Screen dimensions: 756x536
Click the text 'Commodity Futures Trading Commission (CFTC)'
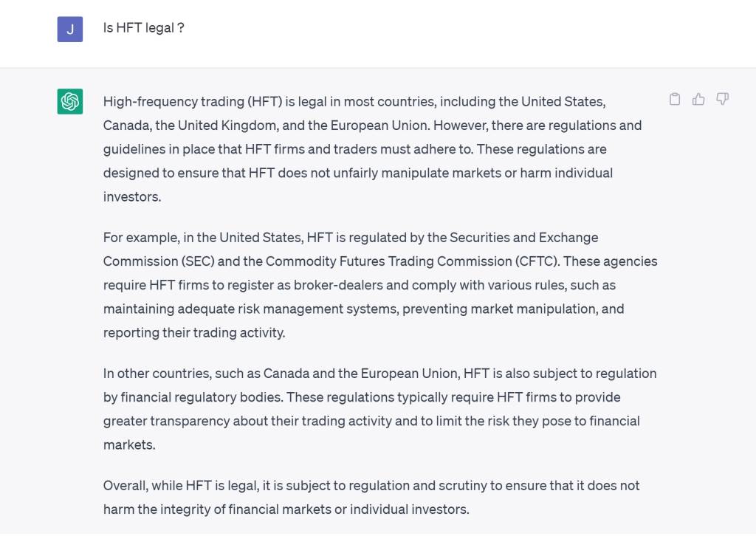(413, 261)
